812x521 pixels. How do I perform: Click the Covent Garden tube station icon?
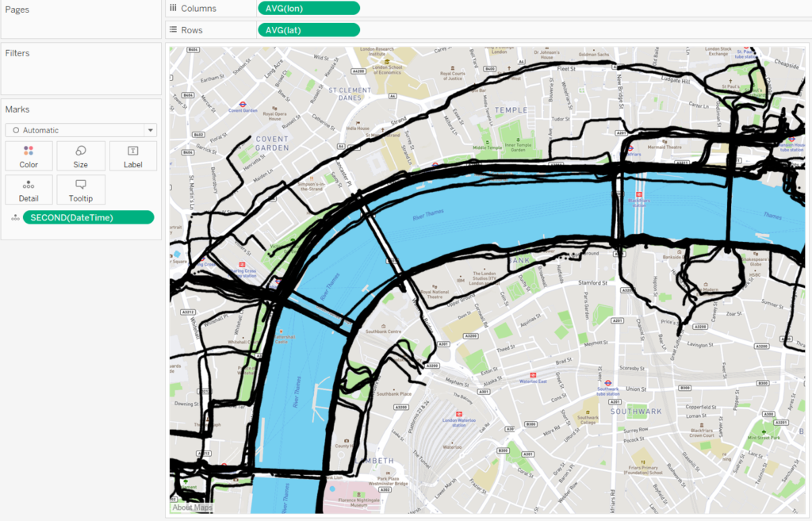[x=243, y=104]
